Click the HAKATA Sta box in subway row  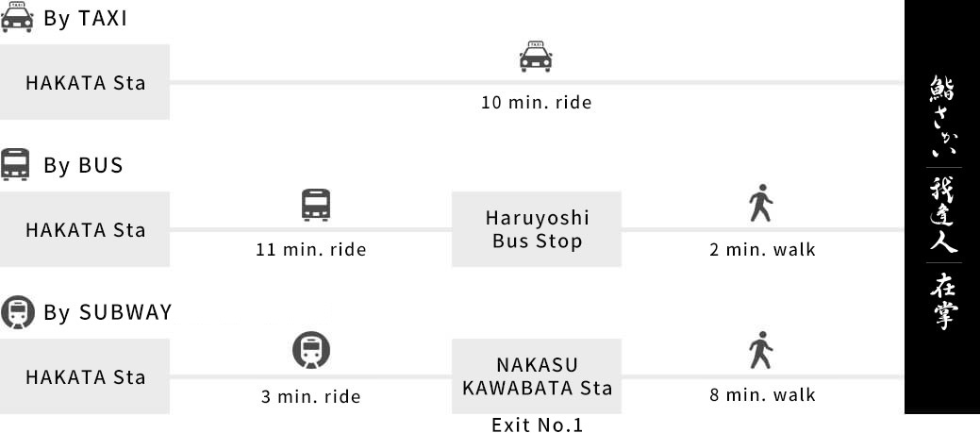(85, 376)
